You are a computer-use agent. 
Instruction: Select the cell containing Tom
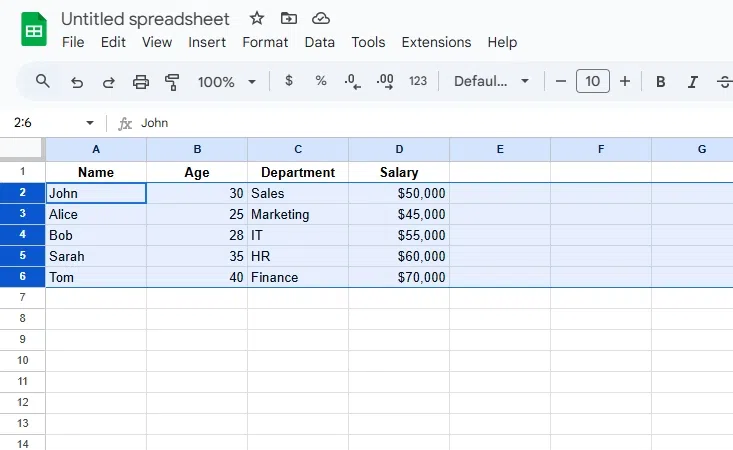[x=96, y=277]
